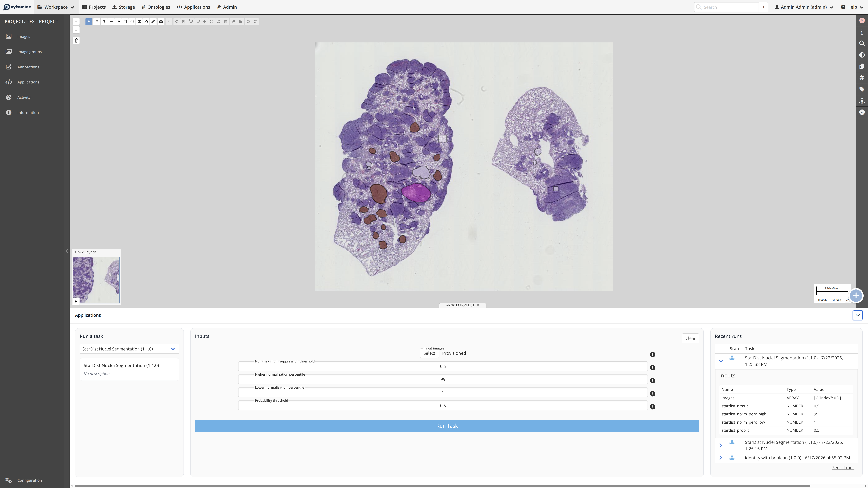Select the circle annotation tool

click(132, 22)
